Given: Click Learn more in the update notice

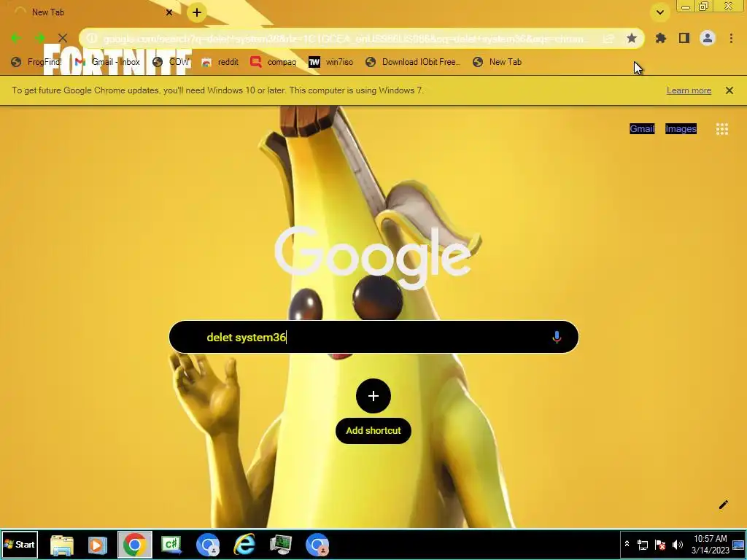Looking at the screenshot, I should point(689,90).
